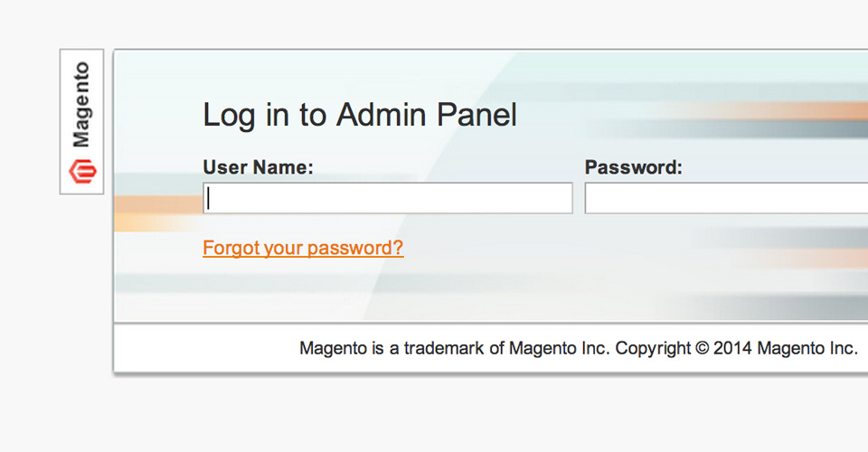Select the word Admin in the heading

coord(382,114)
